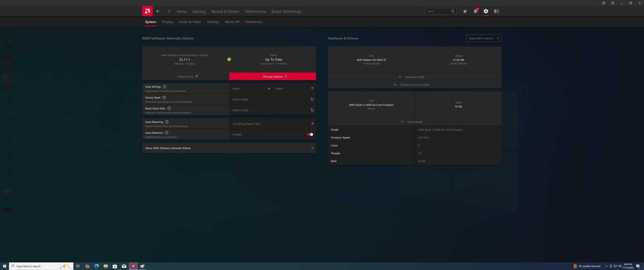
Task: Toggle the sidebar panel icon
Action: [x=496, y=12]
